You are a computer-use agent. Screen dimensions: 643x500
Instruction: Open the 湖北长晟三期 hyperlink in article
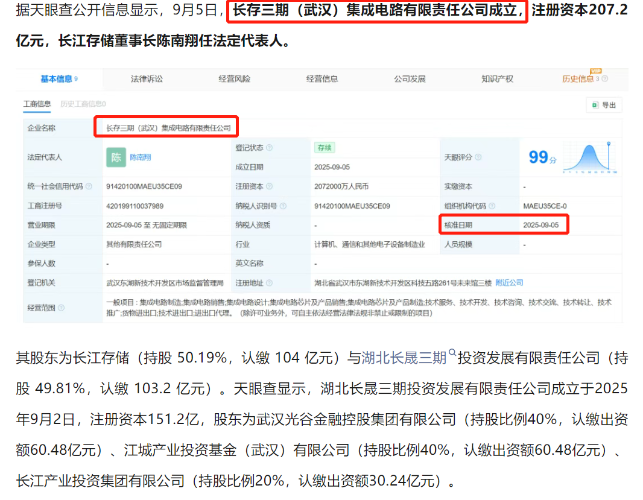coord(404,358)
